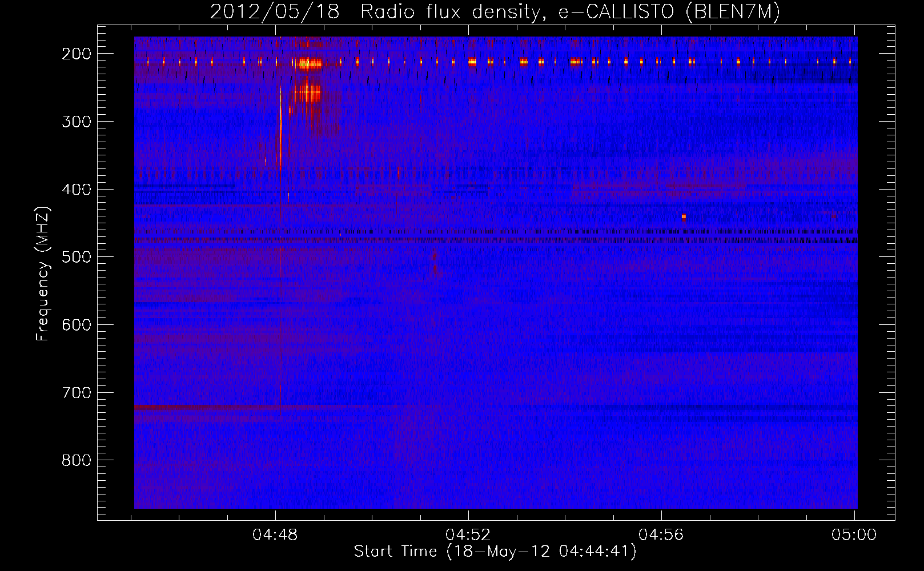Click the plot title mentioning e-CALLISTO (BLEN7M)
This screenshot has width=924, height=571.
tap(495, 11)
